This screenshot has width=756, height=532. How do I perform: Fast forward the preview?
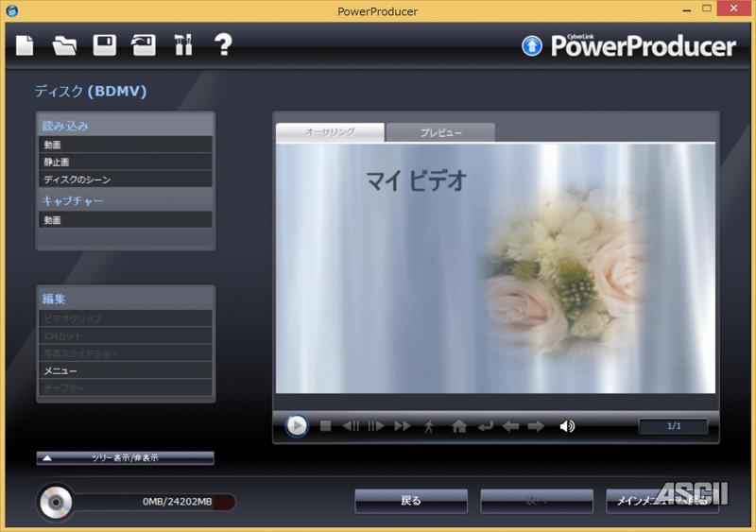point(402,426)
